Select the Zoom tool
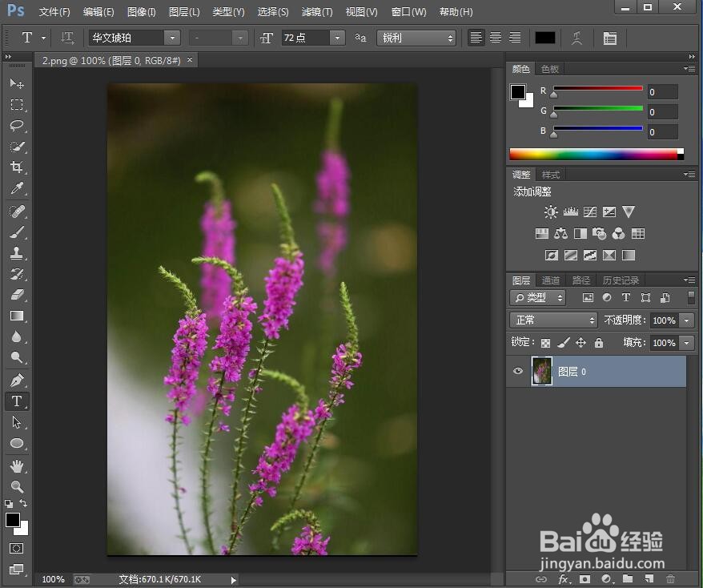Viewport: 703px width, 588px height. pyautogui.click(x=17, y=486)
